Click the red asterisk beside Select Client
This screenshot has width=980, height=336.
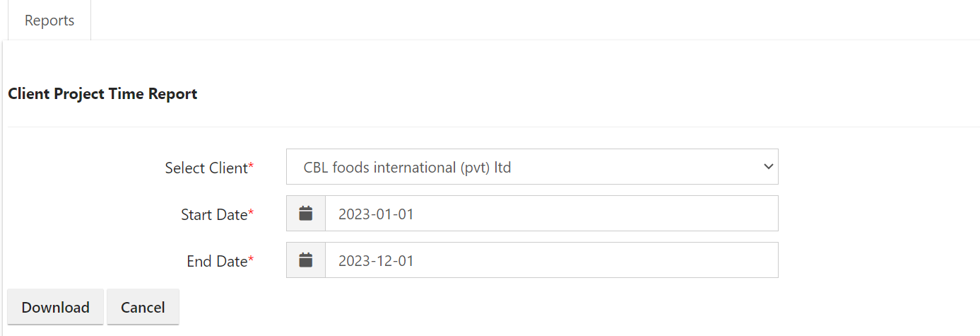(x=251, y=166)
